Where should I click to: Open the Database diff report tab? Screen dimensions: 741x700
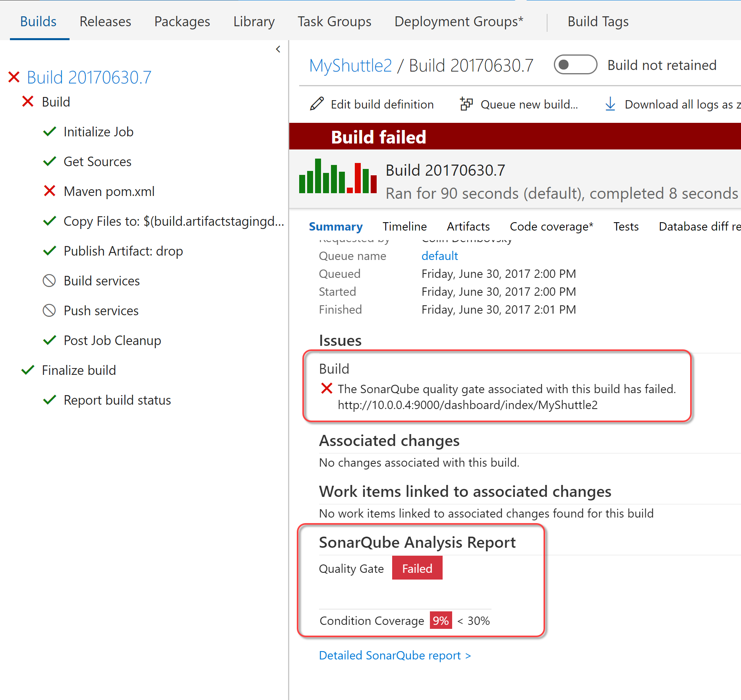tap(700, 227)
